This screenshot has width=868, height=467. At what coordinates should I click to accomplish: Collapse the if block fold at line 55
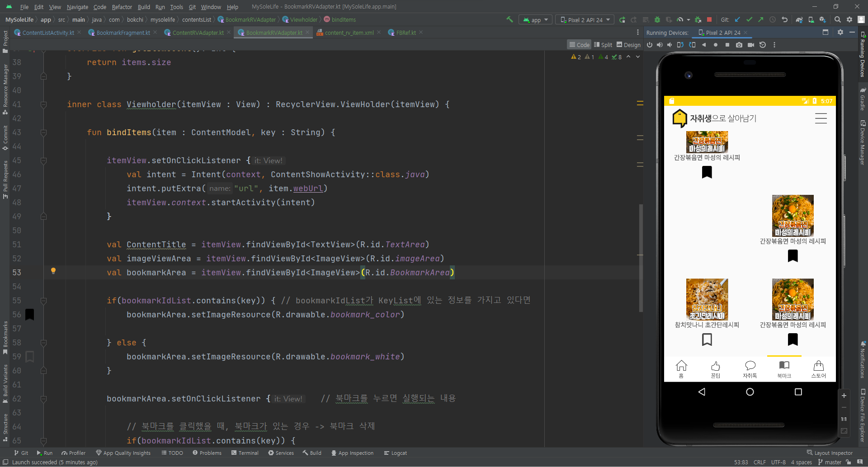tap(44, 301)
